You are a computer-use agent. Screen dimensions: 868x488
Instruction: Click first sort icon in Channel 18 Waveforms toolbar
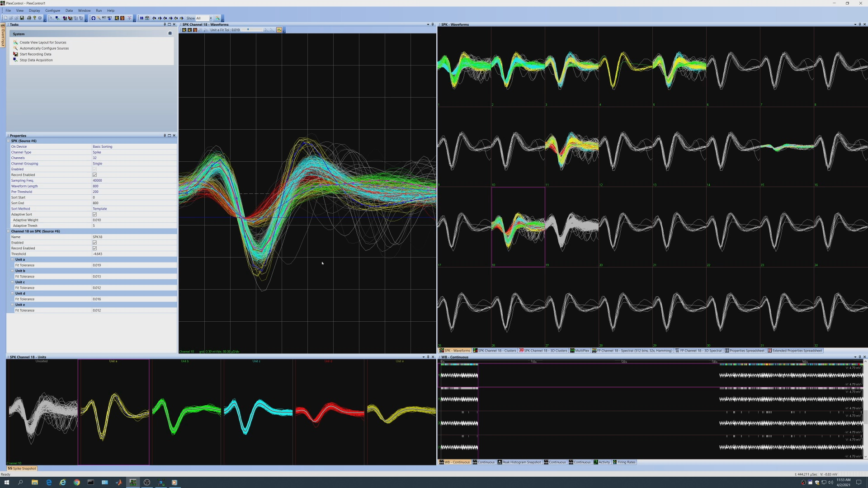(x=184, y=30)
